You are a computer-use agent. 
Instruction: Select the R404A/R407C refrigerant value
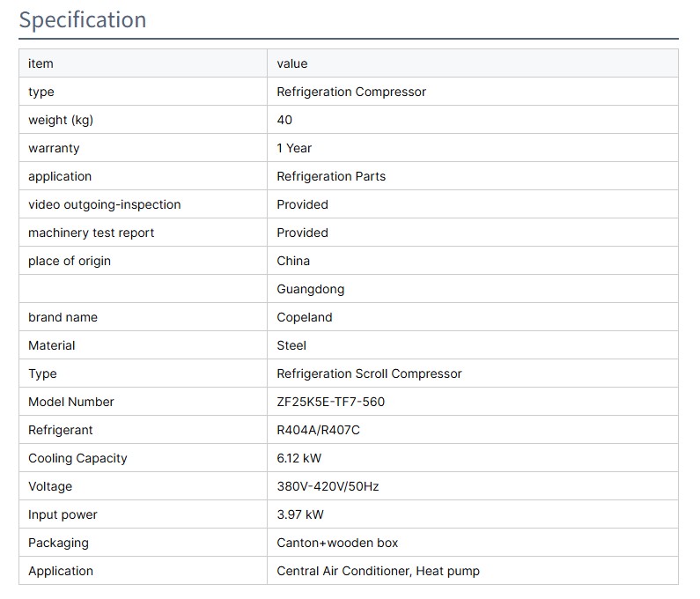coord(318,430)
